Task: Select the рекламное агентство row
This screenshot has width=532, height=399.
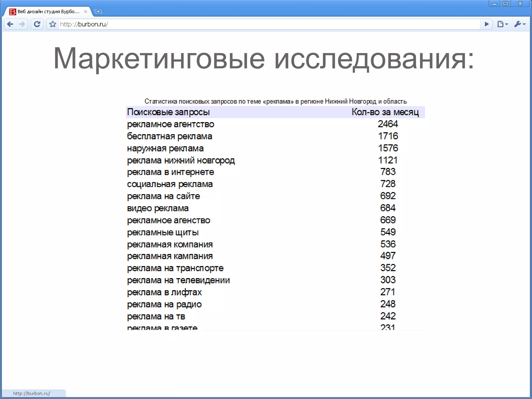Action: point(275,124)
